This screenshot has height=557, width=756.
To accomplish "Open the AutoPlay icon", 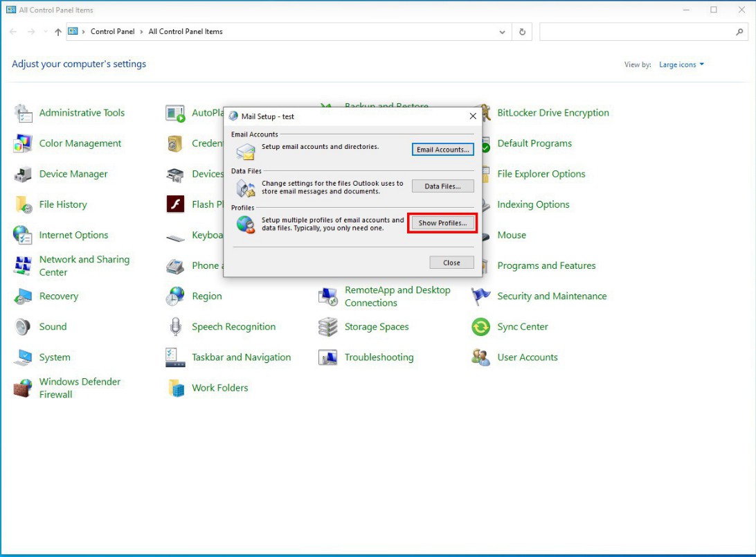I will coord(175,113).
